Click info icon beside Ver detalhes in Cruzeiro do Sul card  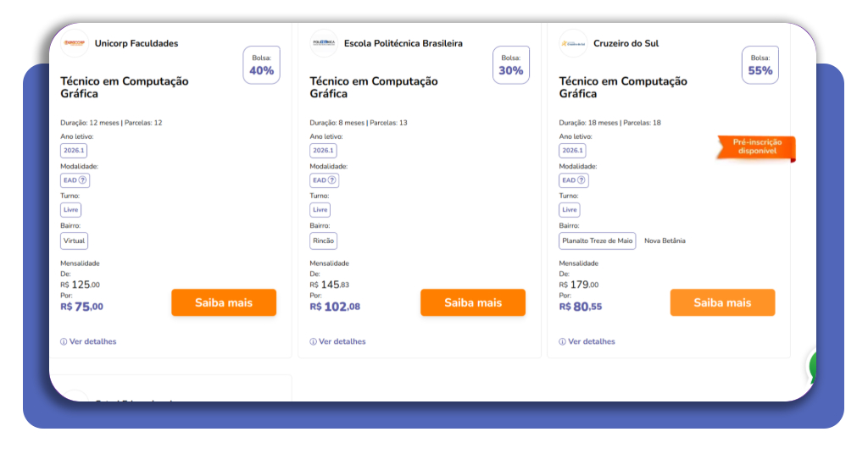[x=563, y=341]
